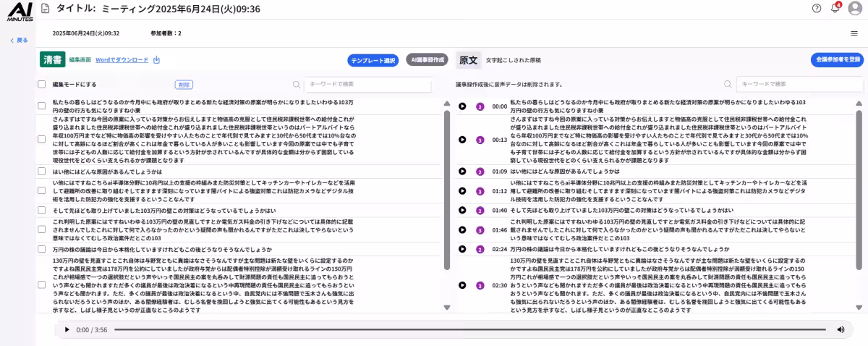Image resolution: width=868 pixels, height=346 pixels.
Task: Click the speaker badge at 02:30
Action: coord(480,285)
